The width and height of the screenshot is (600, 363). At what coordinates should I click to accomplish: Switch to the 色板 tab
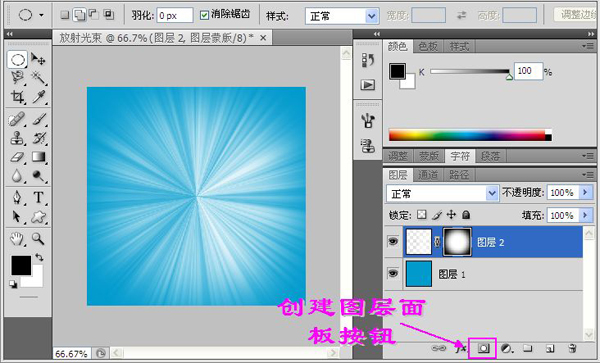coord(428,46)
